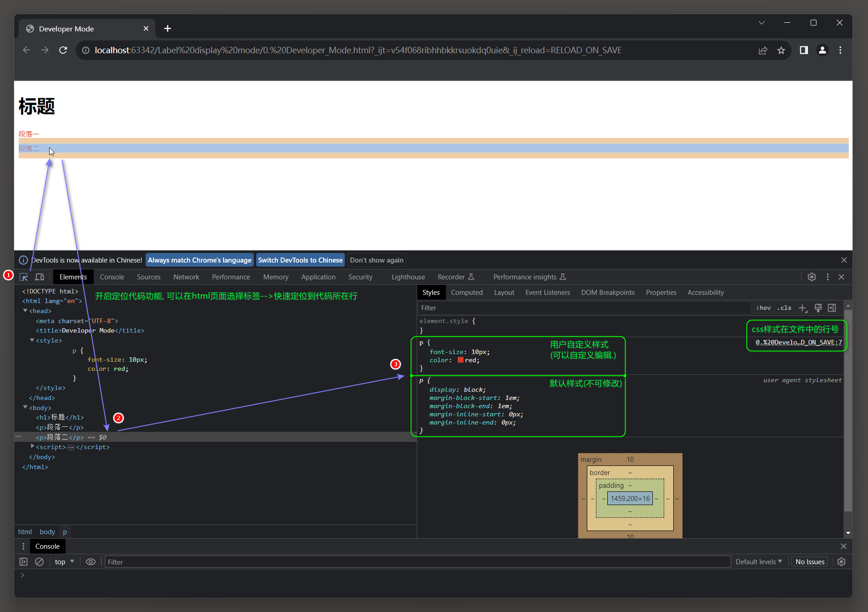Toggle the computed styles sidebar icon

832,308
